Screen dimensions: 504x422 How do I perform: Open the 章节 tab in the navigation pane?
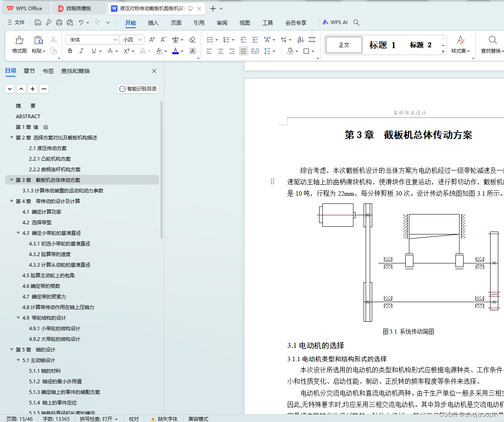(29, 71)
